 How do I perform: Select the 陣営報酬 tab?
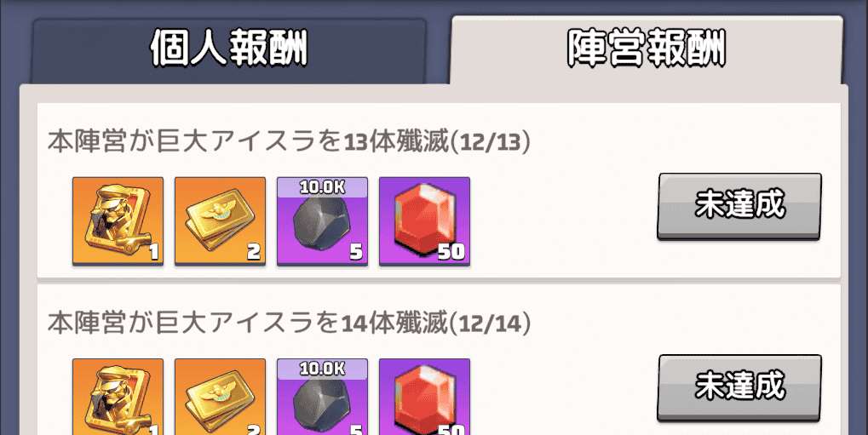[647, 50]
